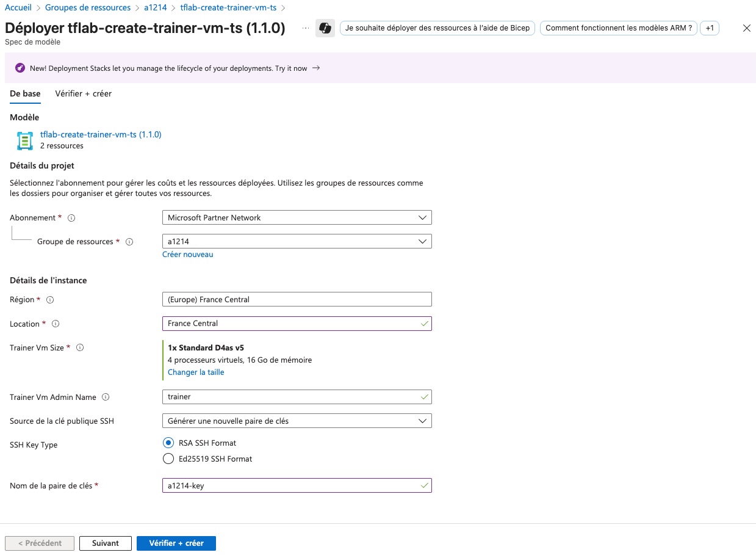Select Ed25519 SSH Format option
The width and height of the screenshot is (756, 555).
[168, 459]
